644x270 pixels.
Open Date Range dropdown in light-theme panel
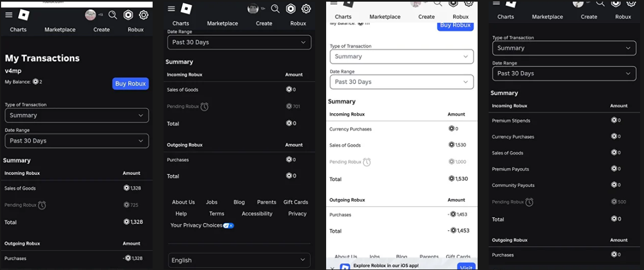[x=402, y=82]
